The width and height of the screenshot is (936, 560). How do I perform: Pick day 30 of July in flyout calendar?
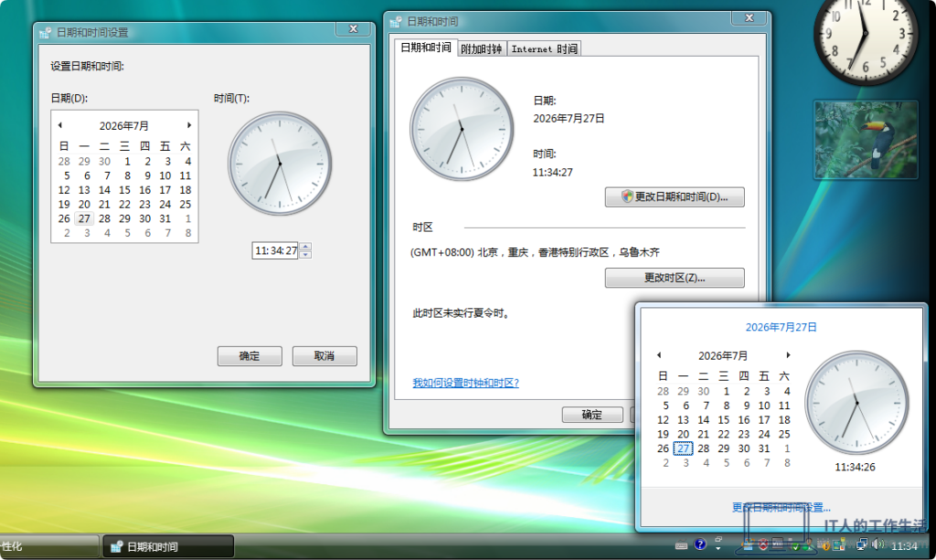click(744, 449)
